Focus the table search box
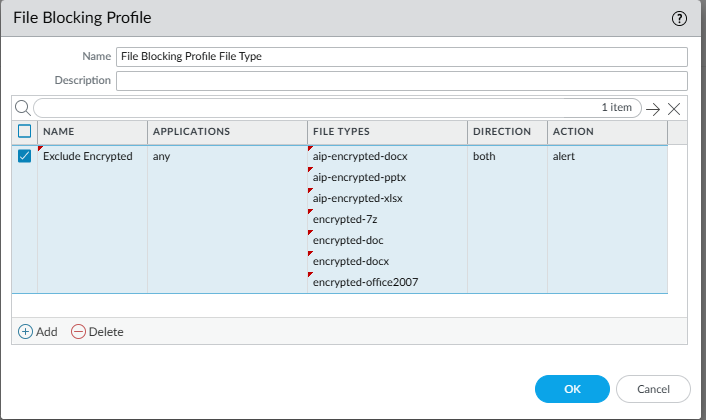This screenshot has width=706, height=420. click(x=320, y=108)
